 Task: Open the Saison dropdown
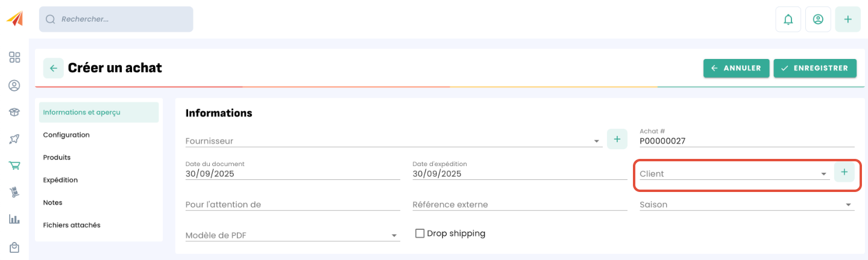(x=849, y=205)
